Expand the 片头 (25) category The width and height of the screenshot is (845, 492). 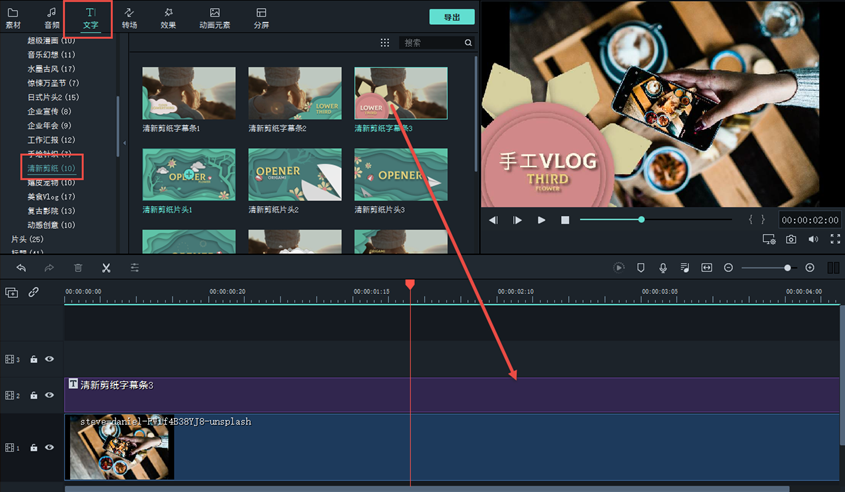[x=27, y=240]
